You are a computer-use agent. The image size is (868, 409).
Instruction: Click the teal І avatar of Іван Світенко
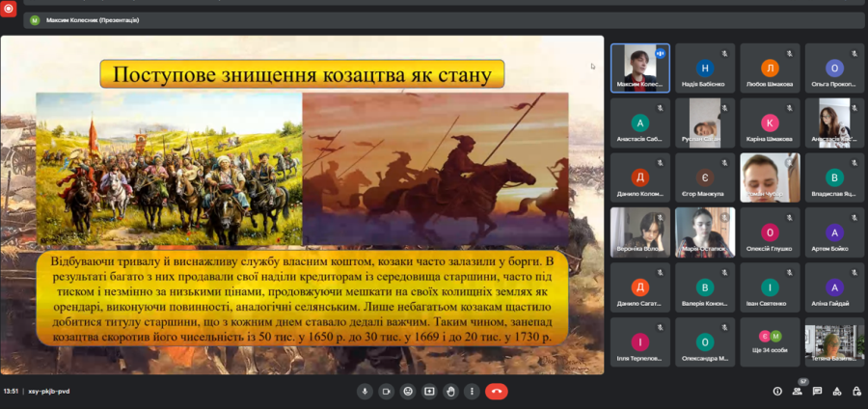pyautogui.click(x=770, y=286)
